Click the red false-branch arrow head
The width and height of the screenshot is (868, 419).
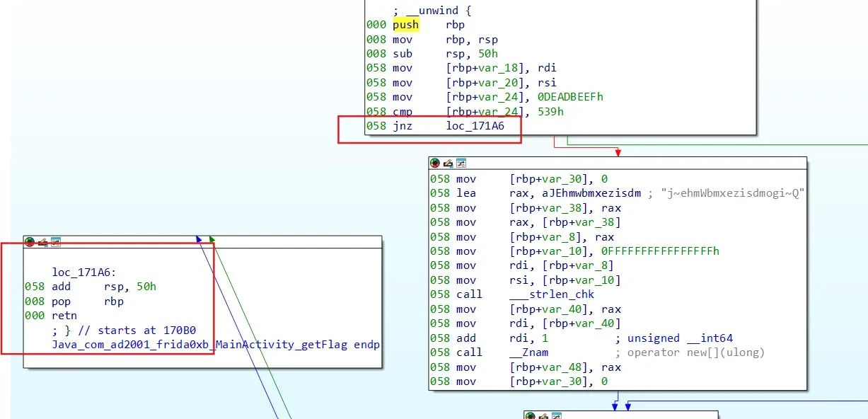(x=618, y=152)
